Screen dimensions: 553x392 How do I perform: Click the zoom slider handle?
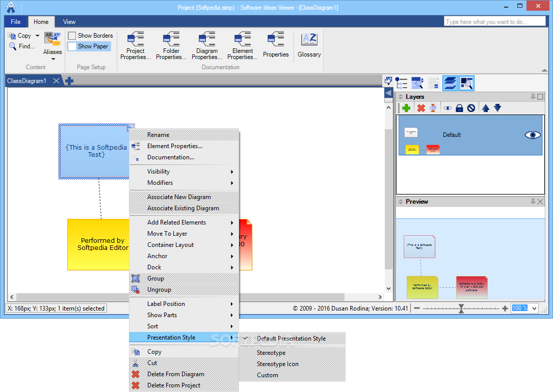(461, 309)
